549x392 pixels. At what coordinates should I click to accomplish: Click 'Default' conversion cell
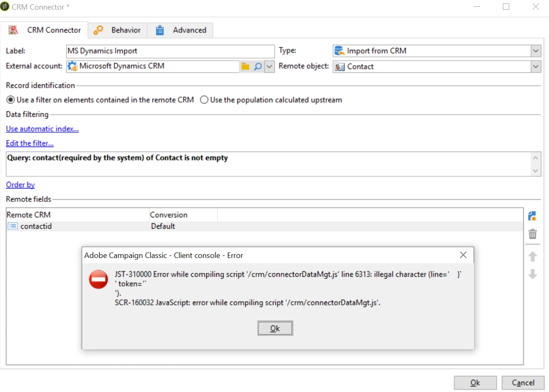[x=163, y=226]
